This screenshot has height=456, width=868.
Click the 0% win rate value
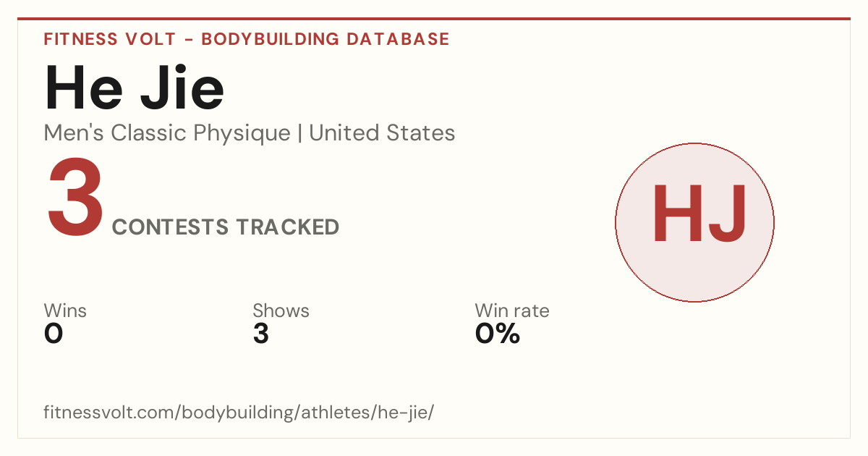tap(498, 334)
